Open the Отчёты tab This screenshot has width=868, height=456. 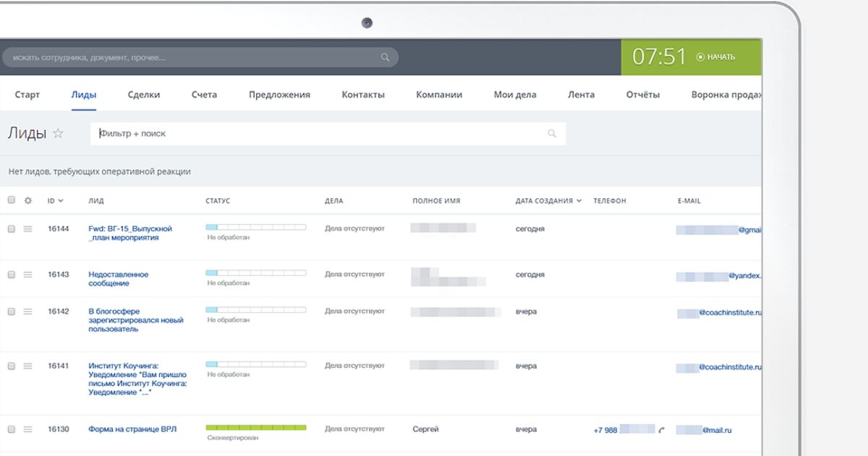click(643, 95)
